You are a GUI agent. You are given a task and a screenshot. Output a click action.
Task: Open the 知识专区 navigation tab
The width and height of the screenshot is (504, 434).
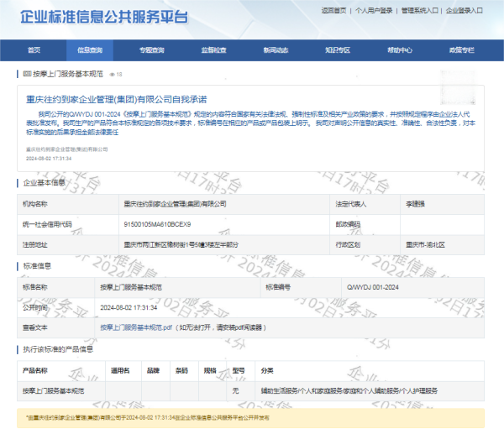point(338,50)
